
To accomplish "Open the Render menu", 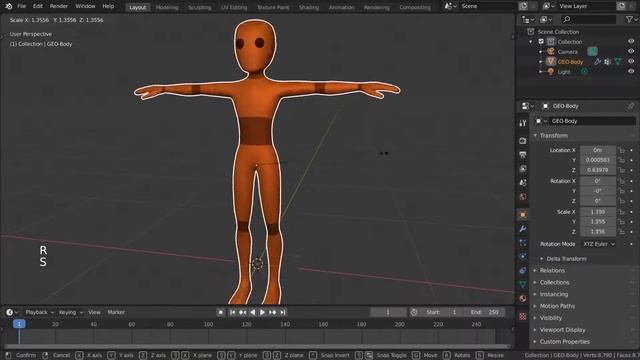I will [x=59, y=6].
